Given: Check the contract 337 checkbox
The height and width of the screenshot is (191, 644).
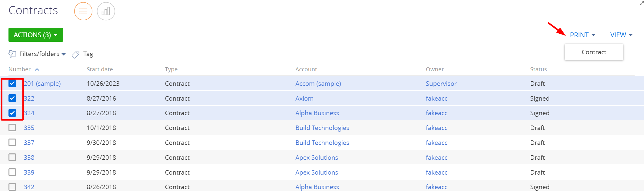Looking at the screenshot, I should [x=12, y=142].
